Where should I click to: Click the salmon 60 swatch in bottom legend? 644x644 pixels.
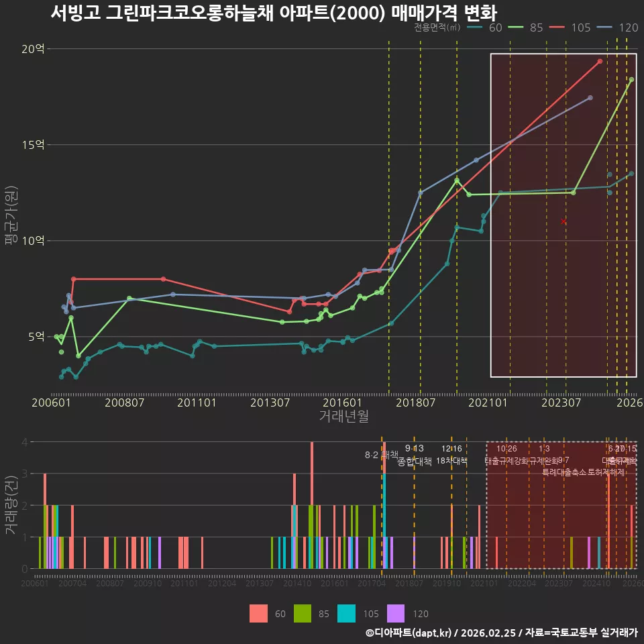[258, 613]
